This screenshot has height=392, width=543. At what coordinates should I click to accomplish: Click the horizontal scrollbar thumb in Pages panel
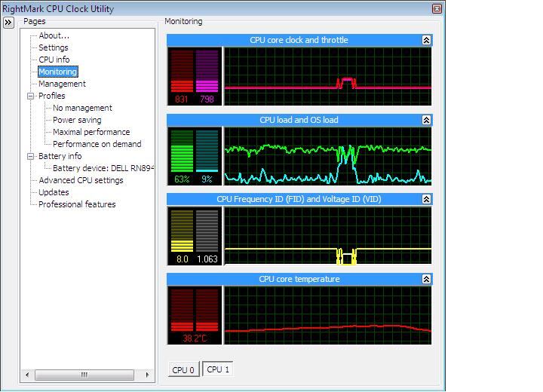click(84, 375)
